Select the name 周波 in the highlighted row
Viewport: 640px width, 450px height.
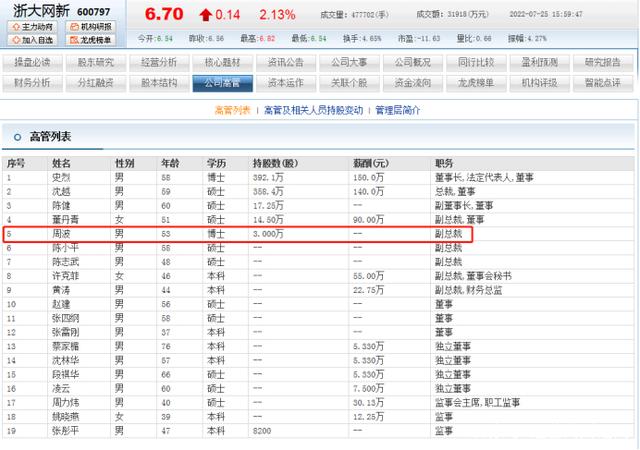pos(61,234)
